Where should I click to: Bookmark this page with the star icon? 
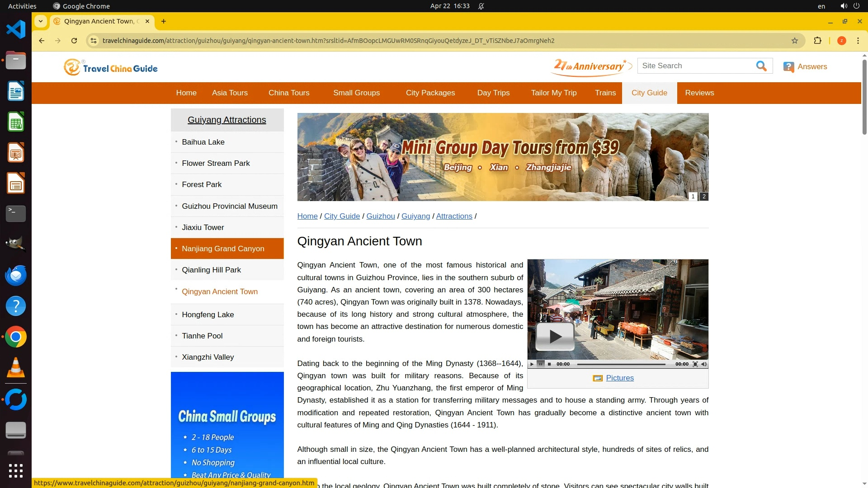coord(795,41)
